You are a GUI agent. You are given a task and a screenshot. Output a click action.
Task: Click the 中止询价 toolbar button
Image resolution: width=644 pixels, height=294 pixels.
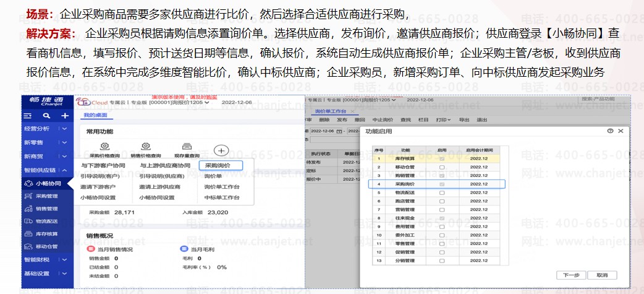coord(383,120)
